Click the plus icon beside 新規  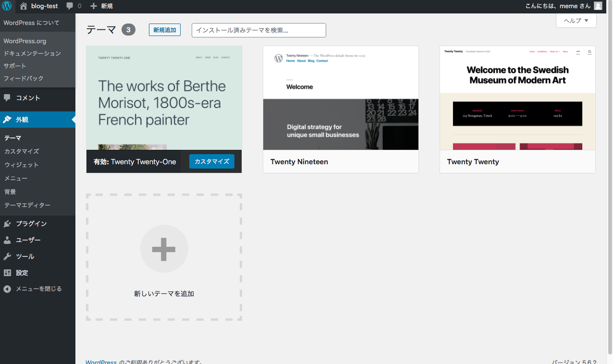tap(94, 6)
